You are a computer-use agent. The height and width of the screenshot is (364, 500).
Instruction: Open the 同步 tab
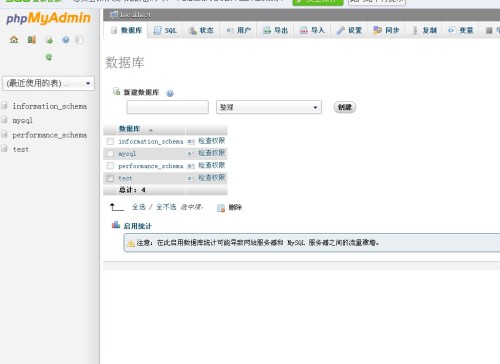click(387, 31)
